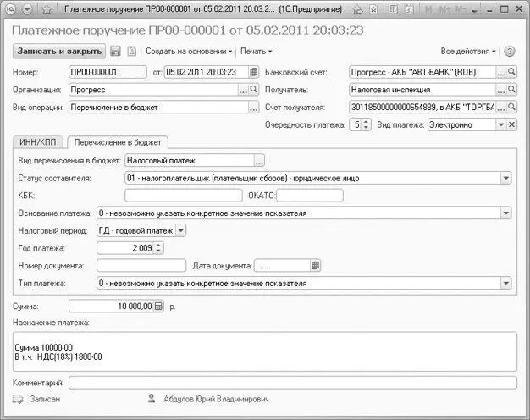Image resolution: width=530 pixels, height=420 pixels.
Task: Click the post document icon beside save
Action: pos(131,51)
